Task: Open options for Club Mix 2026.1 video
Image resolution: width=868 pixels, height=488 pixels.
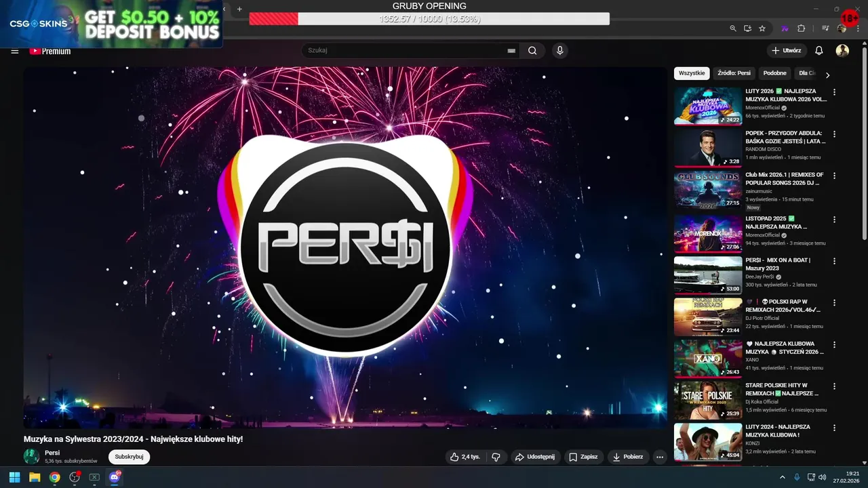Action: pyautogui.click(x=834, y=176)
